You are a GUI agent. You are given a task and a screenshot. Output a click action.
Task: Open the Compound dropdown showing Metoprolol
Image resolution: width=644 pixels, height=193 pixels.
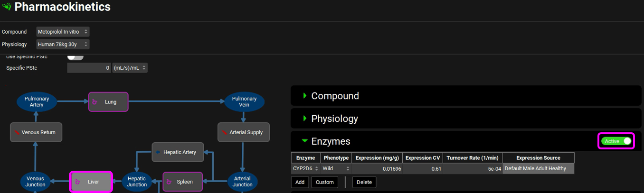point(63,32)
